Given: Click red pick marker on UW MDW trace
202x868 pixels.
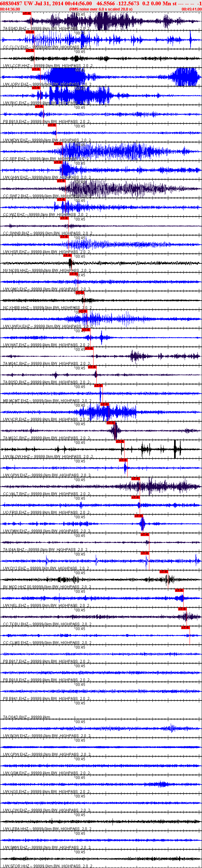Looking at the screenshot, I should [x=51, y=125].
